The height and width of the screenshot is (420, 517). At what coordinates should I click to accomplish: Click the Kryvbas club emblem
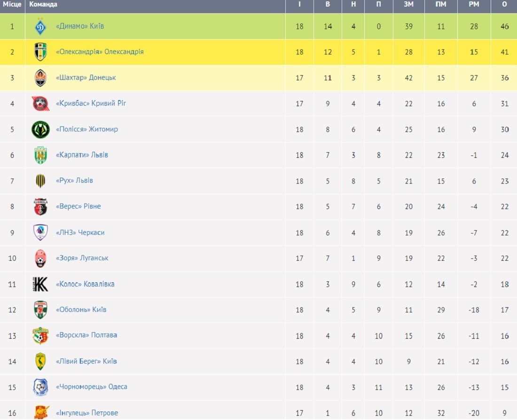40,103
